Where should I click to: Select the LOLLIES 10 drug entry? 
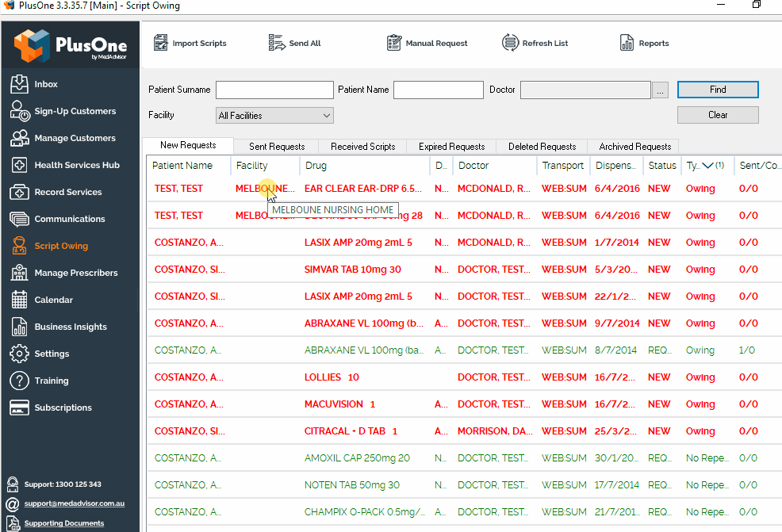click(x=332, y=377)
